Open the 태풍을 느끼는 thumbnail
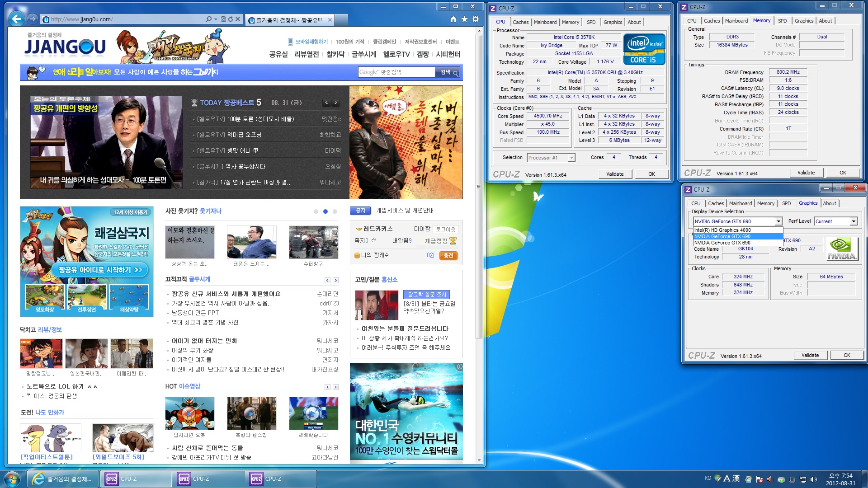This screenshot has width=868, height=488. coord(251,242)
